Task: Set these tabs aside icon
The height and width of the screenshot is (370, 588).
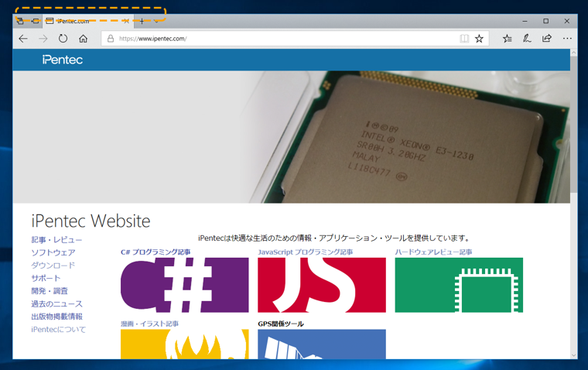Action: tap(35, 22)
